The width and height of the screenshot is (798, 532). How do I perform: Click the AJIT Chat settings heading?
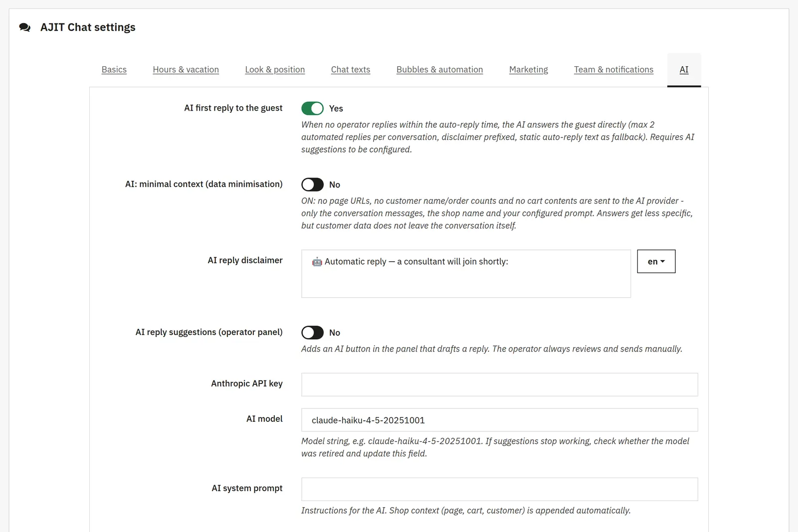(88, 27)
